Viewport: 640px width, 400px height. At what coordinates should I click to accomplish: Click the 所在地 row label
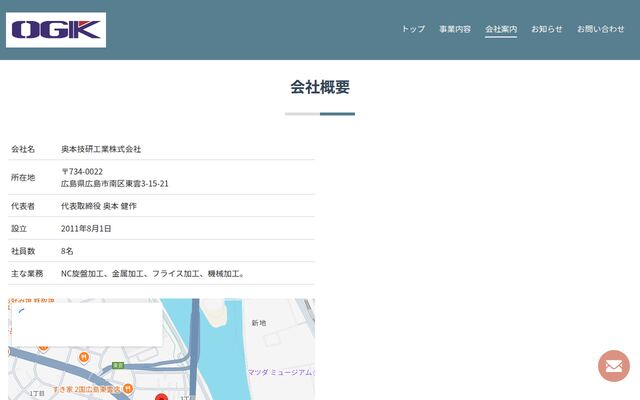pyautogui.click(x=23, y=178)
